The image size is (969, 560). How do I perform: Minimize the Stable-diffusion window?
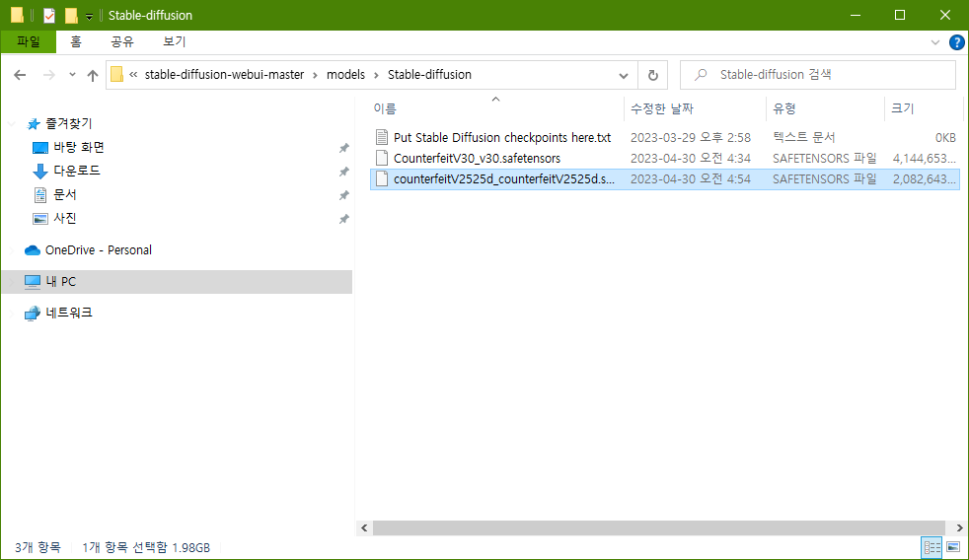coord(856,16)
